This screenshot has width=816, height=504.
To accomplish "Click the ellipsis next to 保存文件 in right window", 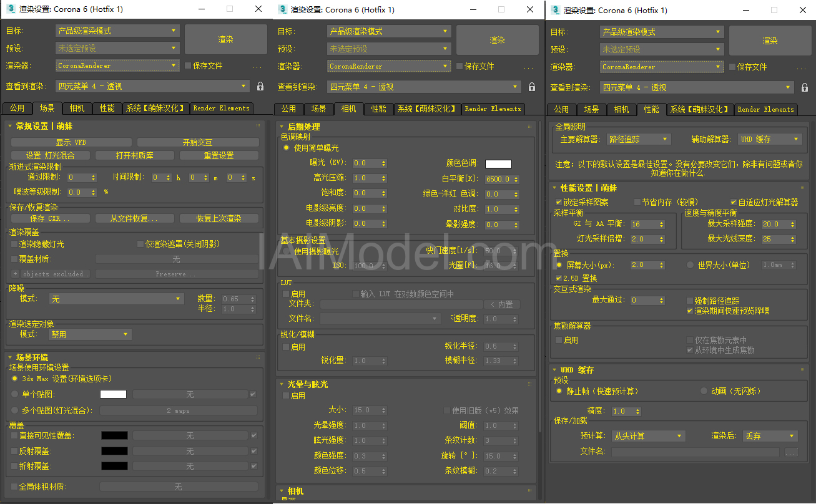I will (x=801, y=67).
